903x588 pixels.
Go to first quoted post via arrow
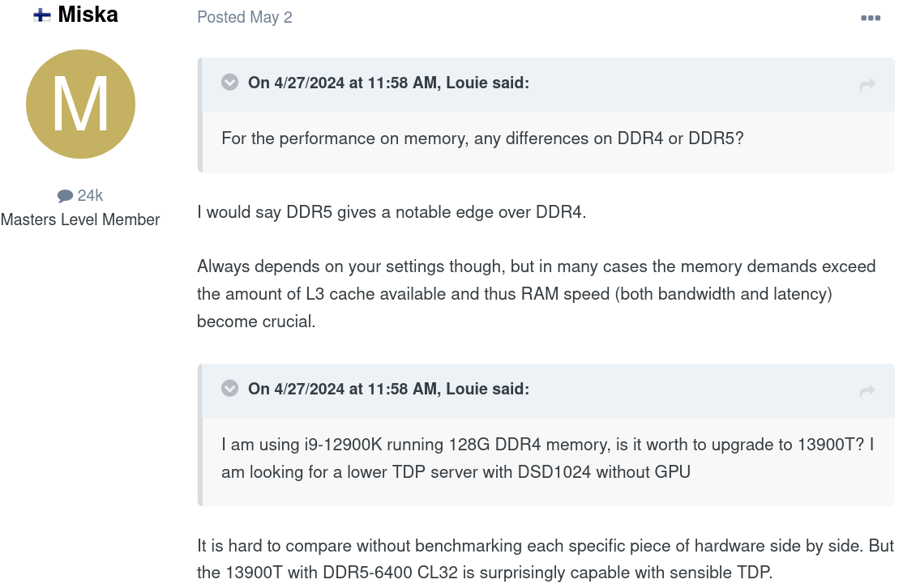tap(867, 85)
